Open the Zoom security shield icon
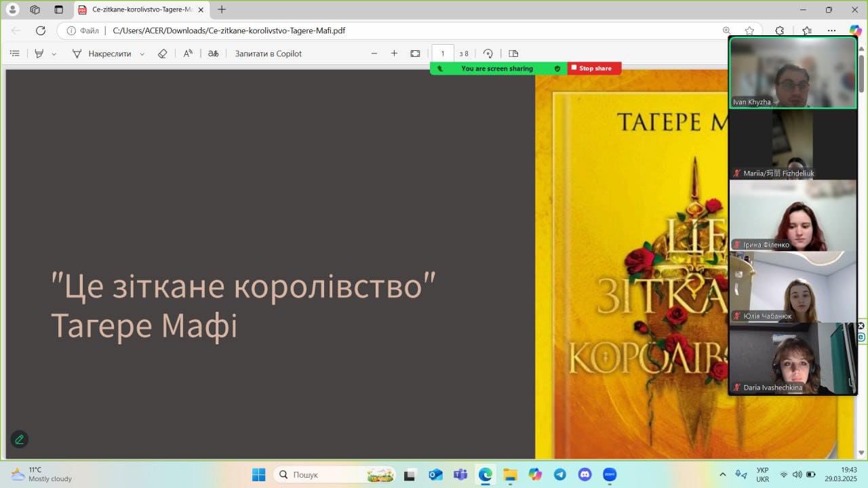 click(x=557, y=68)
